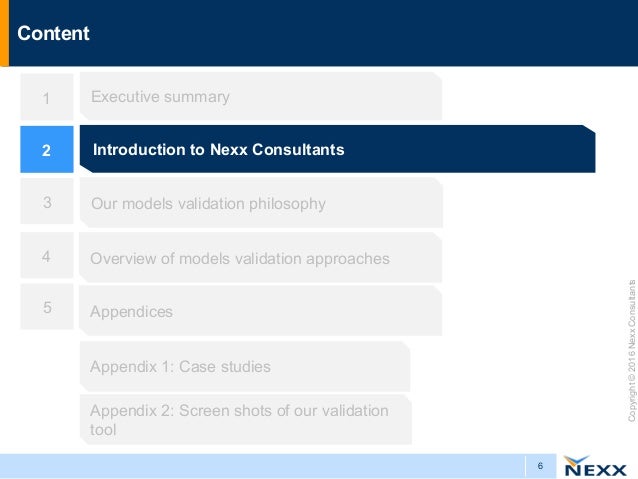This screenshot has height=479, width=638.
Task: Open Introduction to Nexx Consultants section
Action: point(337,149)
